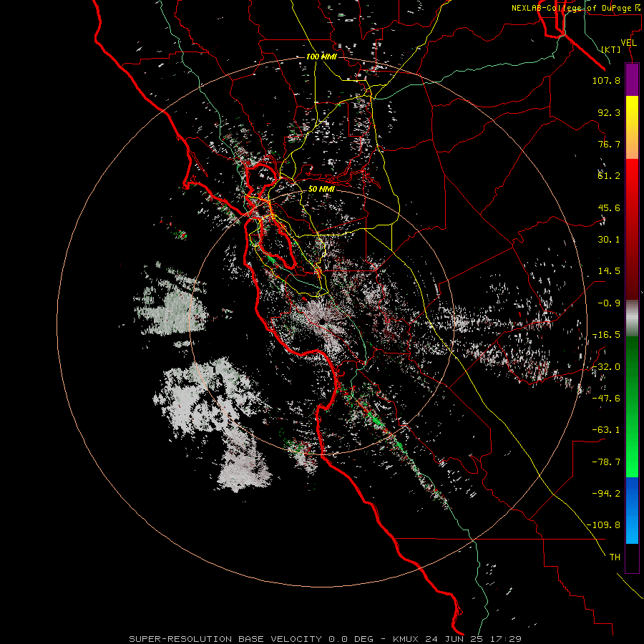
Task: Pick the gray near-zero segment of the velocity scale
Action: (632, 318)
